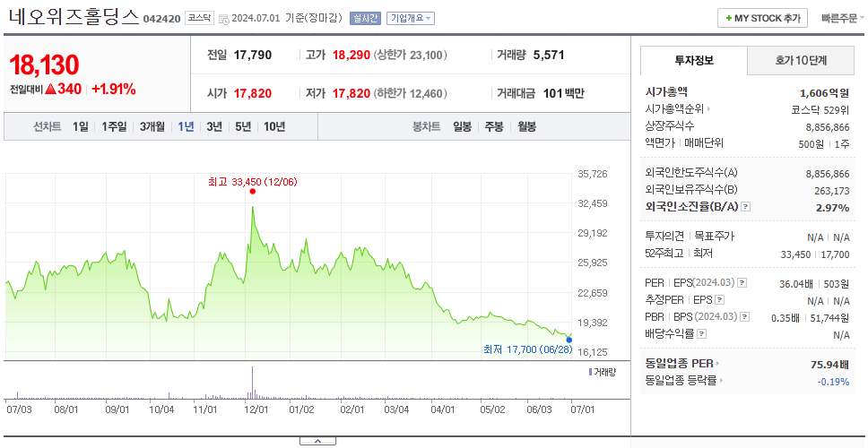Click the 12/01 date label on chart axis
868x448 pixels.
tap(256, 409)
